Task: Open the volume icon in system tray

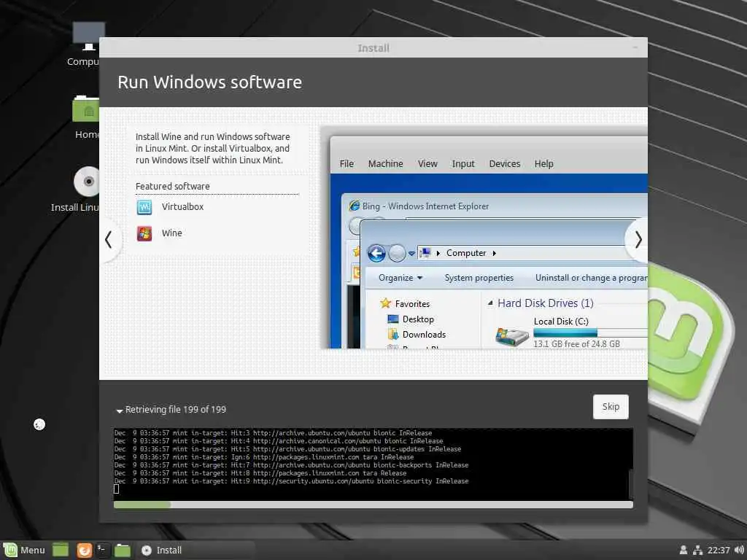Action: (x=739, y=550)
